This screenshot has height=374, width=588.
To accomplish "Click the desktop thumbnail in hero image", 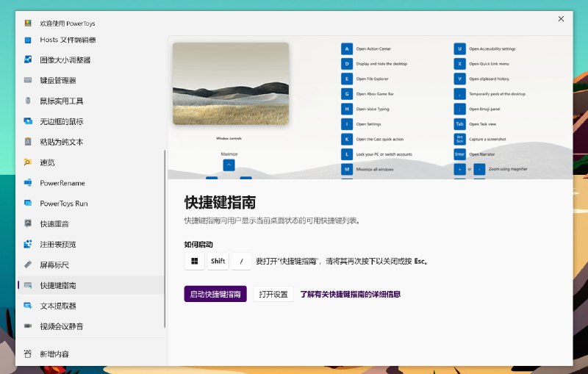I will coord(231,84).
